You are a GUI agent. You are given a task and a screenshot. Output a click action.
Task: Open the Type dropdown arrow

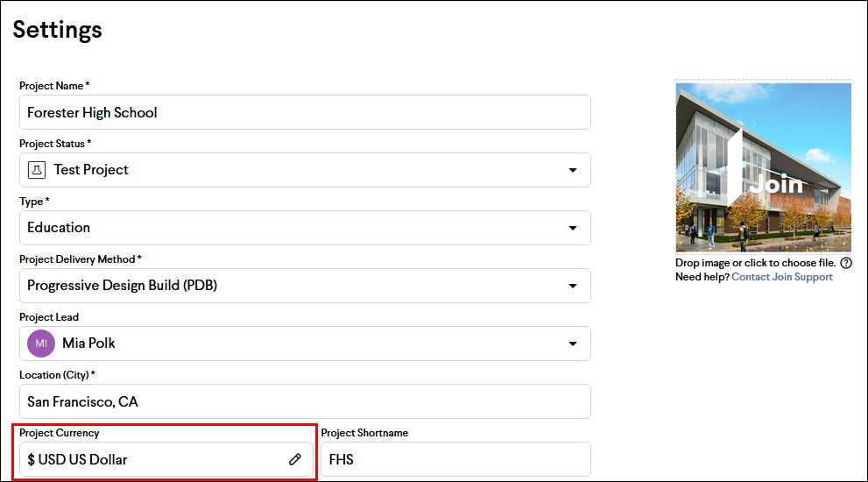[573, 228]
